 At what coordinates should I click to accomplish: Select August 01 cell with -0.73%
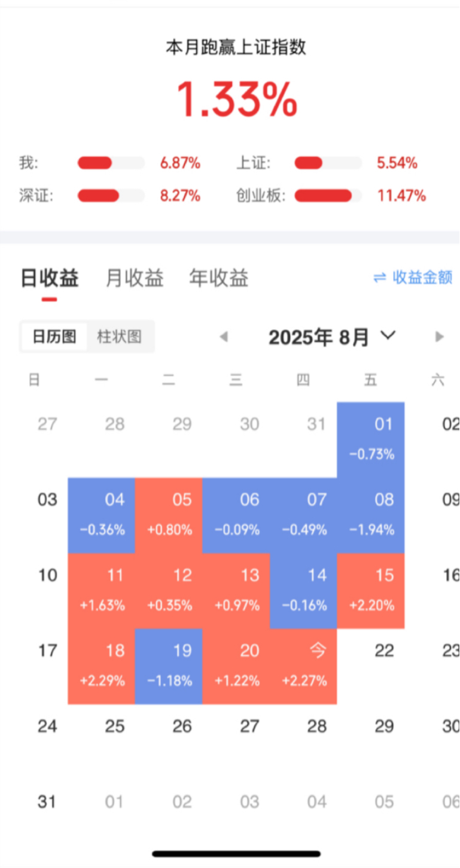[371, 440]
